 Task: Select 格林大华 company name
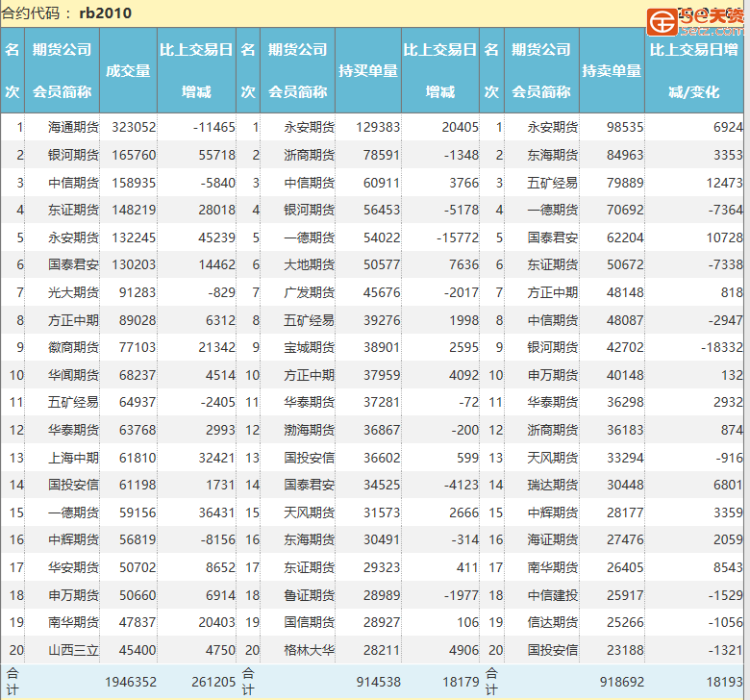[309, 650]
